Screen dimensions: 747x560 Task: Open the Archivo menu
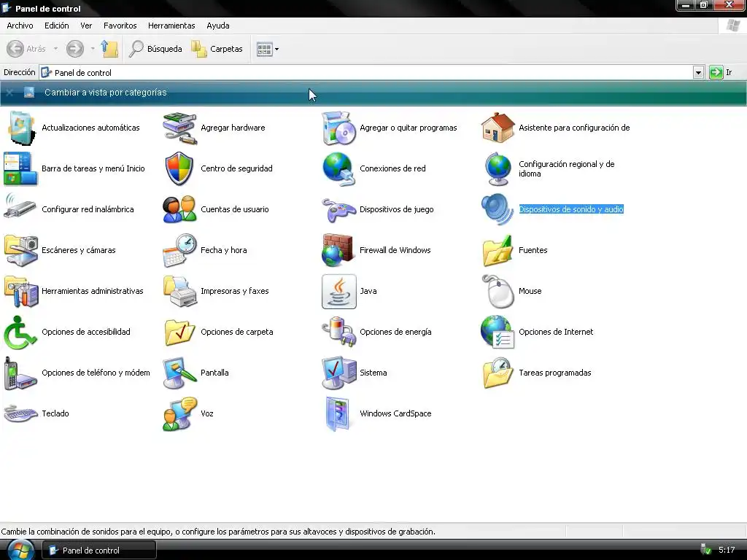coord(20,26)
